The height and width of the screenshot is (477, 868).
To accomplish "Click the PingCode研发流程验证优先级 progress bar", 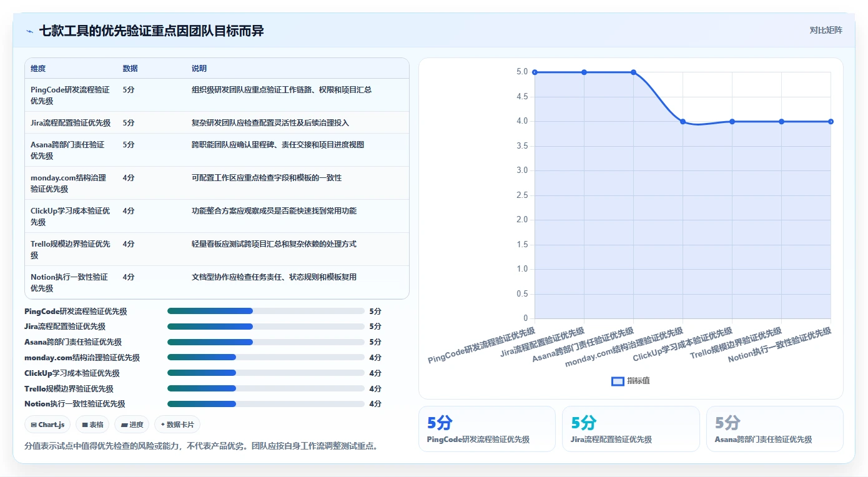I will point(266,311).
